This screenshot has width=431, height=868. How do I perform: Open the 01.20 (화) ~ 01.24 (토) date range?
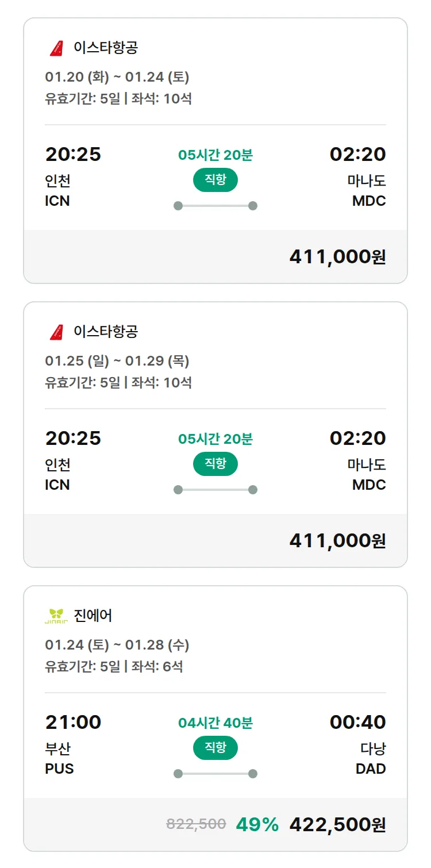[x=117, y=77]
